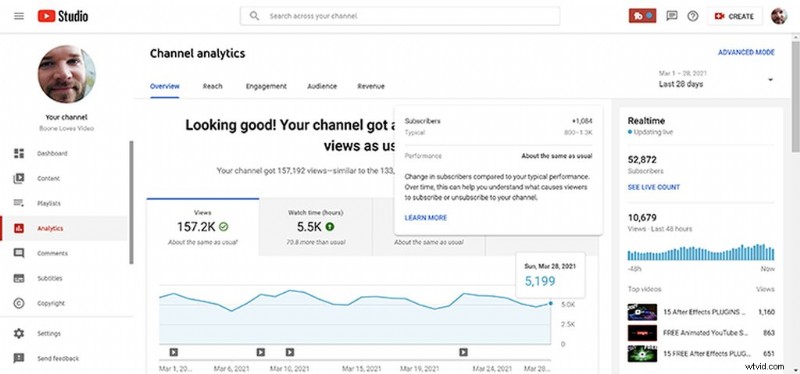Click the ADVANCED MODE link

[746, 53]
